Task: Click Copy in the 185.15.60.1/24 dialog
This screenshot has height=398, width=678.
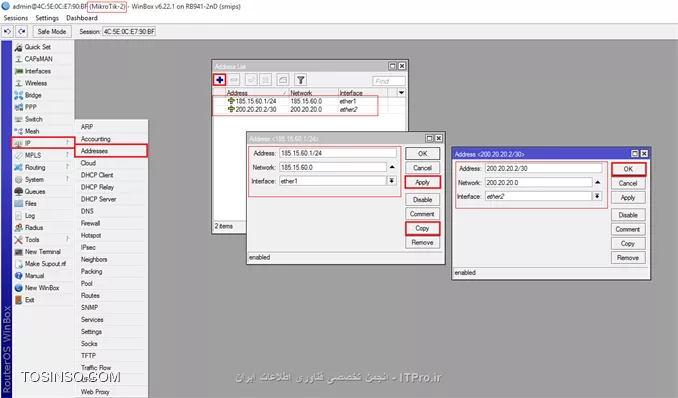Action: tap(422, 228)
